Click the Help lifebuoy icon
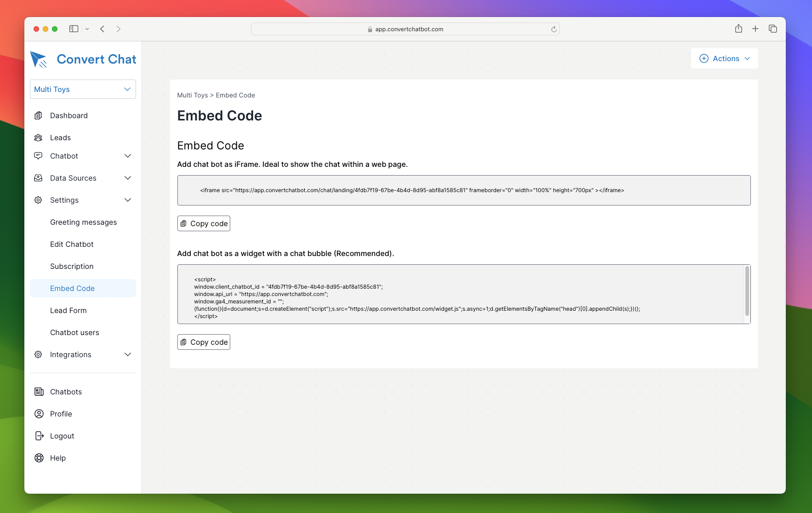 click(x=39, y=458)
